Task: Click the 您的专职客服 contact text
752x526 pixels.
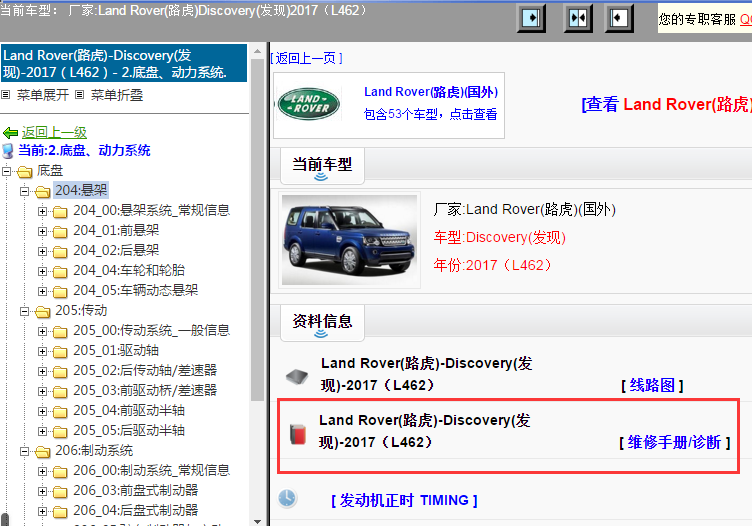Action: tap(697, 19)
